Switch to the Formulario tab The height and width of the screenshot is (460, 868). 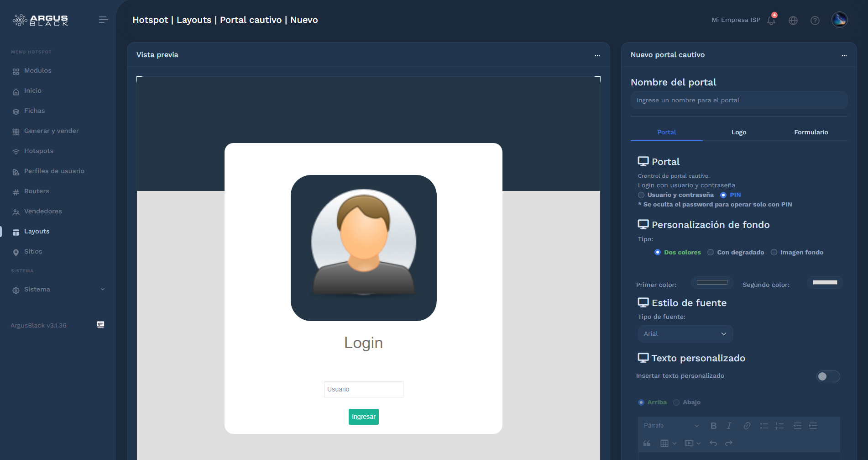pyautogui.click(x=811, y=132)
